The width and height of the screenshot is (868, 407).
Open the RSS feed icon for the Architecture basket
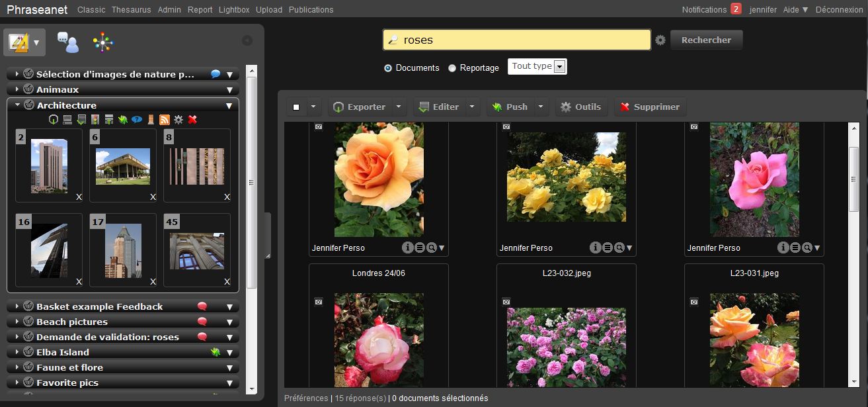click(x=163, y=119)
